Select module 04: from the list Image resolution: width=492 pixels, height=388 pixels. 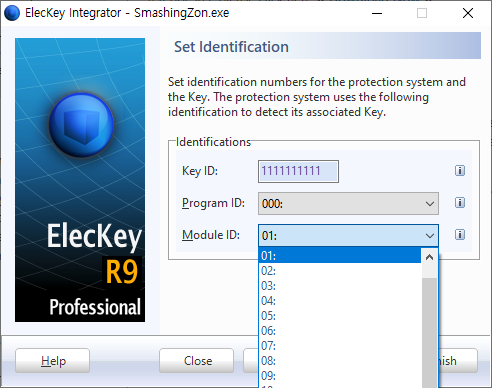(340, 301)
